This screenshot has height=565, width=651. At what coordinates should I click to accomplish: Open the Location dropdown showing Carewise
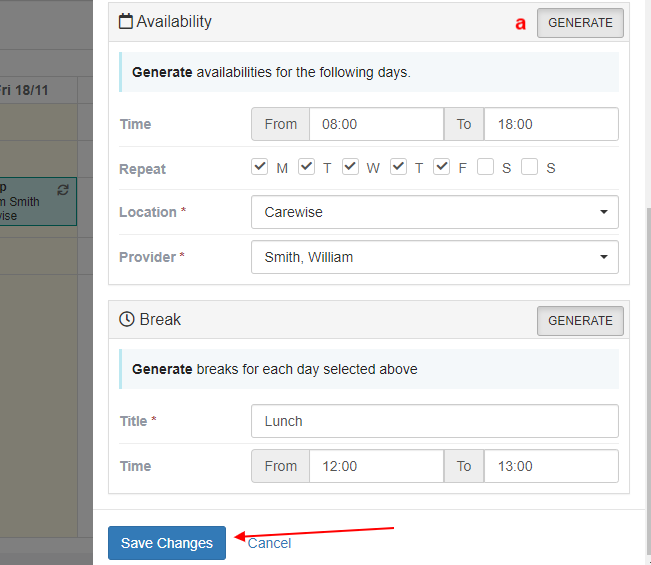tap(435, 212)
